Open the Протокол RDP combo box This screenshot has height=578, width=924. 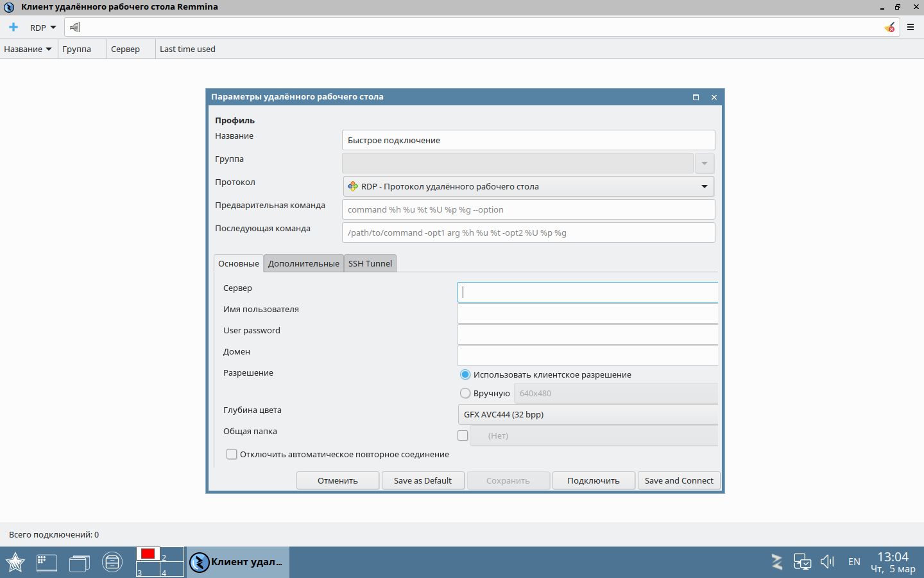(528, 186)
